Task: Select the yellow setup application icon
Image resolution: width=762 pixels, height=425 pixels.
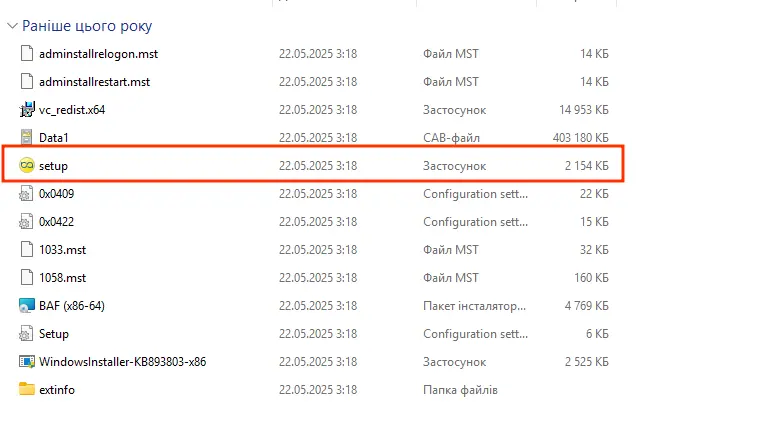Action: click(27, 166)
